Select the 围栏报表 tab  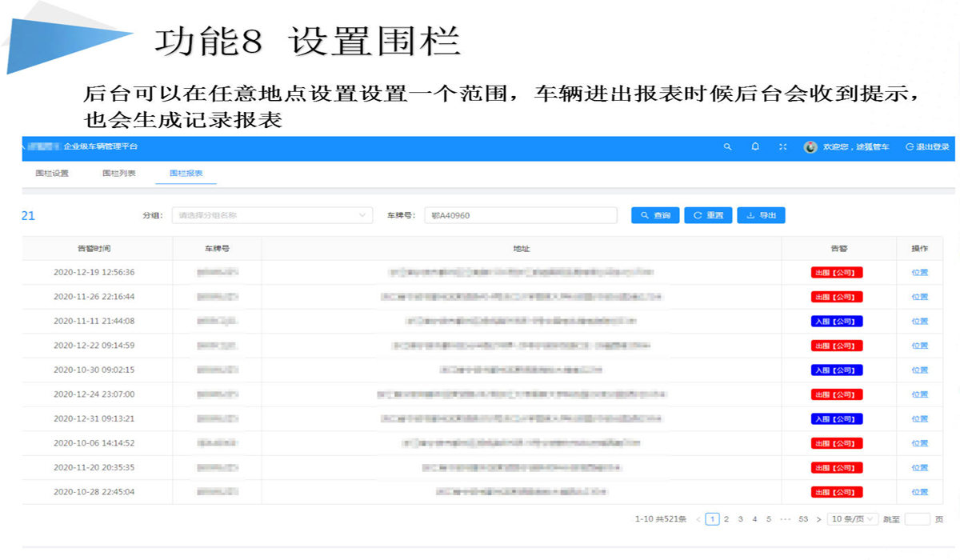click(186, 174)
